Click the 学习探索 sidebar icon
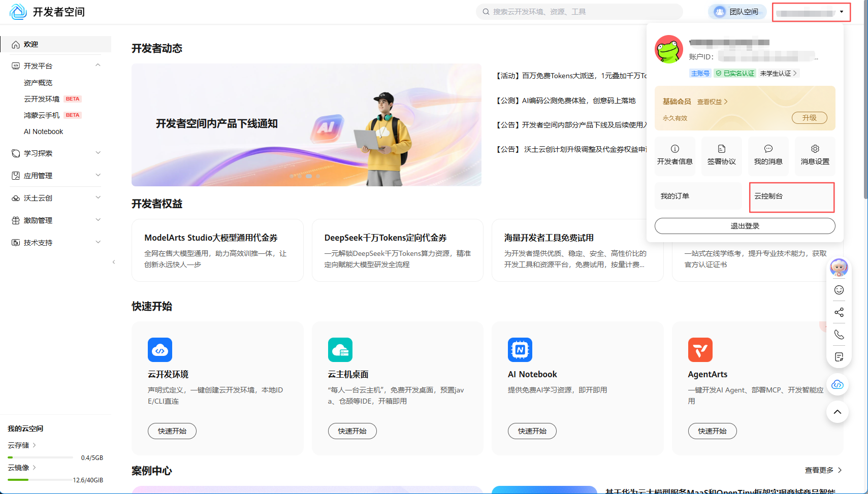 coord(16,153)
